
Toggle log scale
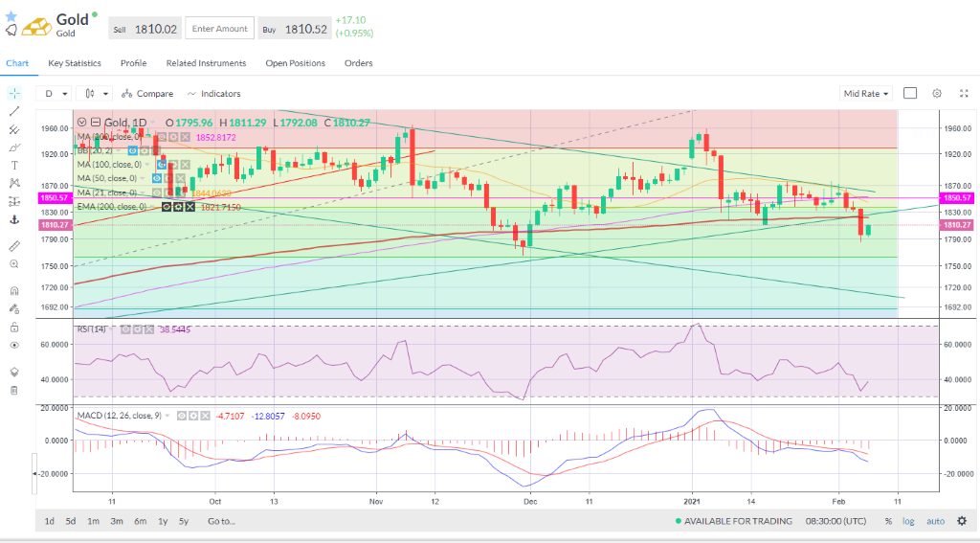click(908, 521)
